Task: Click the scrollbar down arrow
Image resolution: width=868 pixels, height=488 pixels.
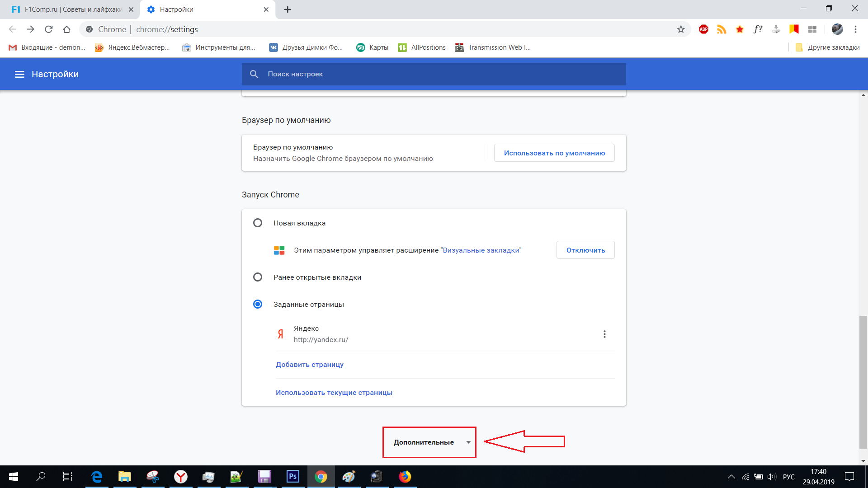Action: coord(863,461)
